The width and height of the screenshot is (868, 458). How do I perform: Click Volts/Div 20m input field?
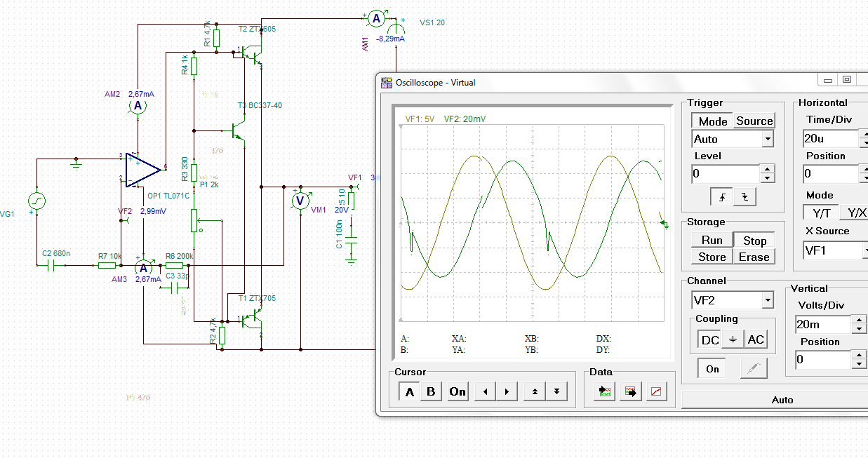tap(822, 325)
